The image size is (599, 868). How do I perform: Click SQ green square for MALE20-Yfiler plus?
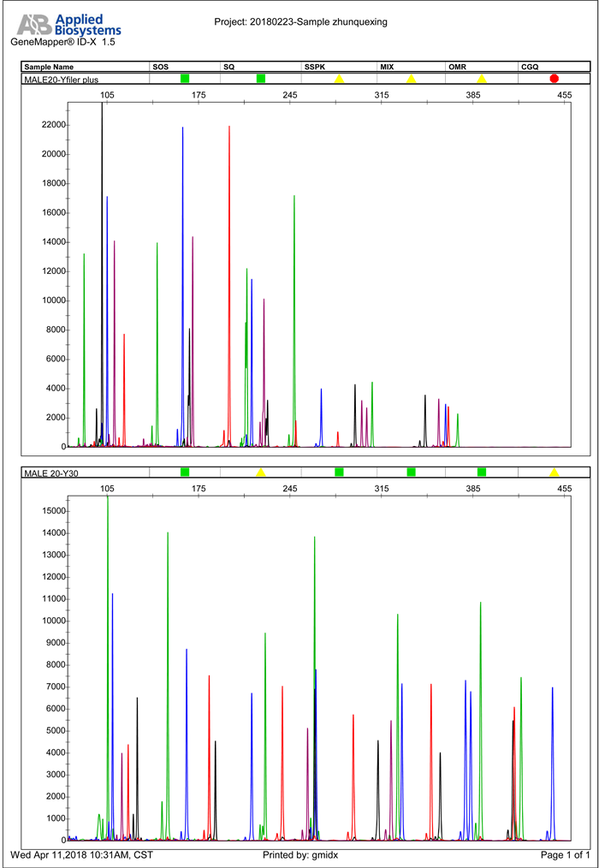(x=260, y=79)
